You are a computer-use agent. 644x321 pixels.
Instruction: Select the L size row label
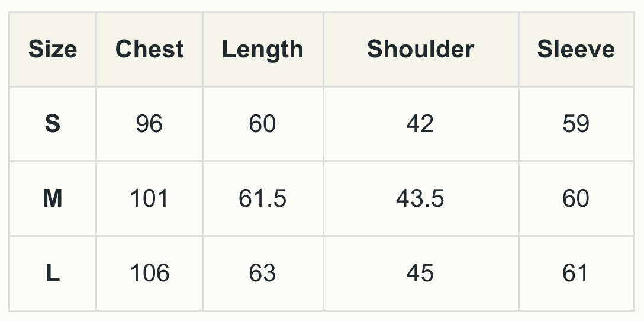[53, 273]
